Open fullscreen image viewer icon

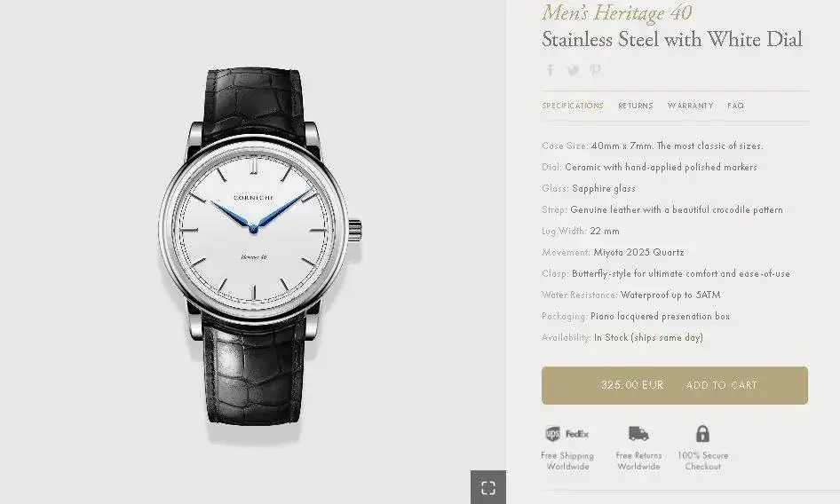488,487
